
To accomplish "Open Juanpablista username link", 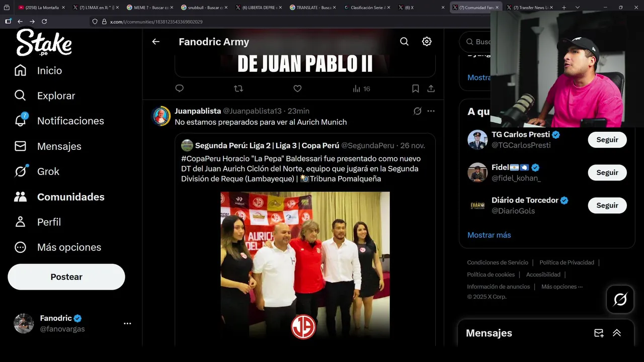I will click(198, 111).
